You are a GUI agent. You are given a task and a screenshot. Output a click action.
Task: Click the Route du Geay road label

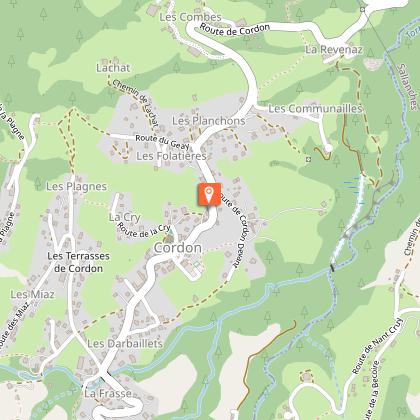(162, 141)
